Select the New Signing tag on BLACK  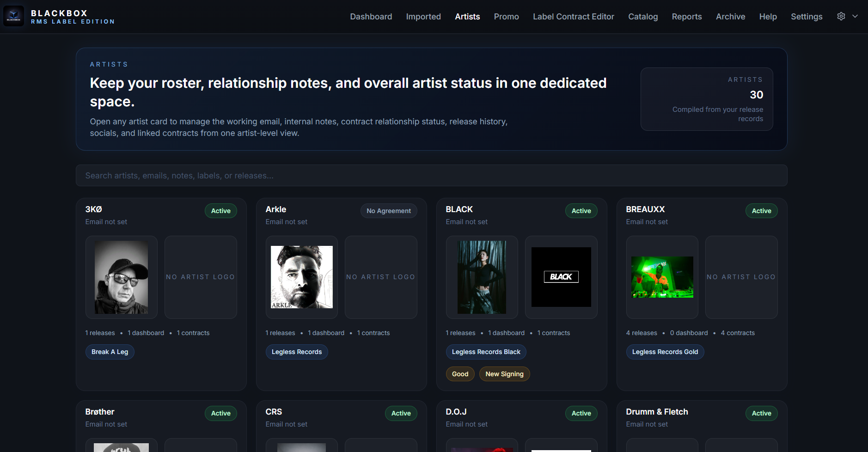tap(504, 374)
